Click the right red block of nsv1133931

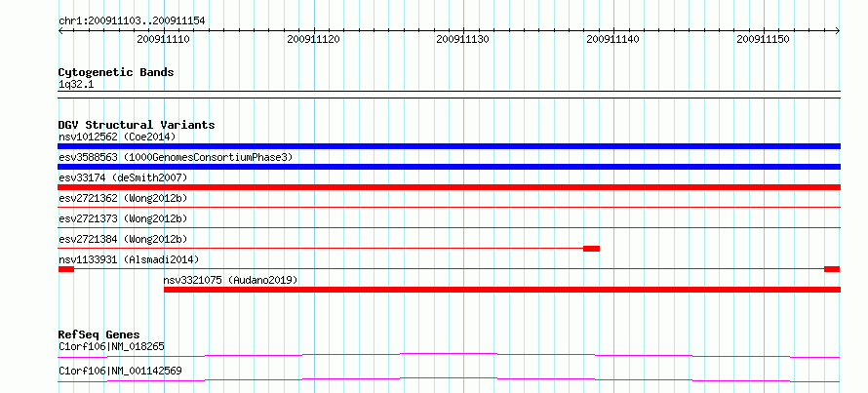pos(832,269)
